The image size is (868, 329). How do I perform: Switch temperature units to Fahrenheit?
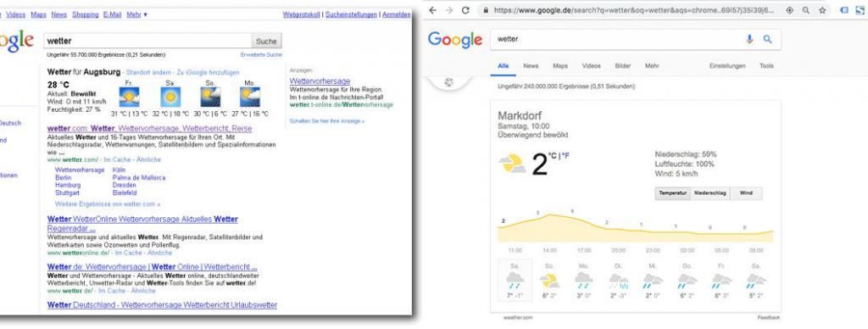pyautogui.click(x=565, y=156)
